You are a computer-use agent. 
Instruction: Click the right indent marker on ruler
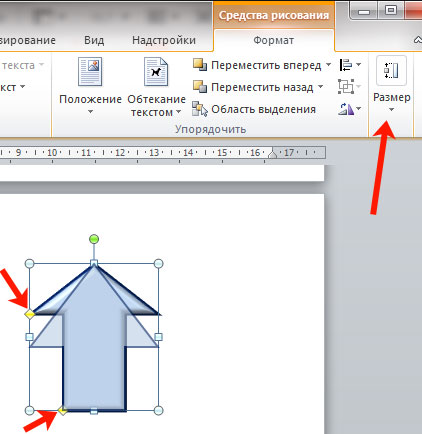pos(273,153)
